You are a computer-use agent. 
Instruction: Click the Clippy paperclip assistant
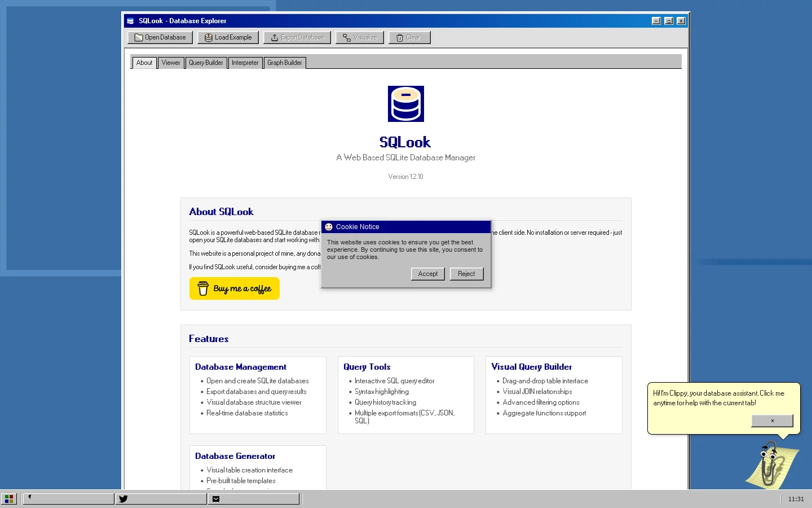click(x=771, y=465)
